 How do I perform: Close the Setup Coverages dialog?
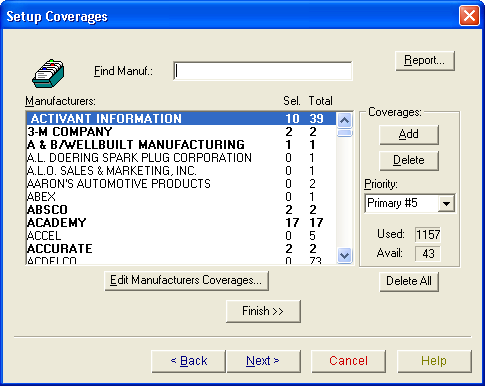tap(469, 15)
